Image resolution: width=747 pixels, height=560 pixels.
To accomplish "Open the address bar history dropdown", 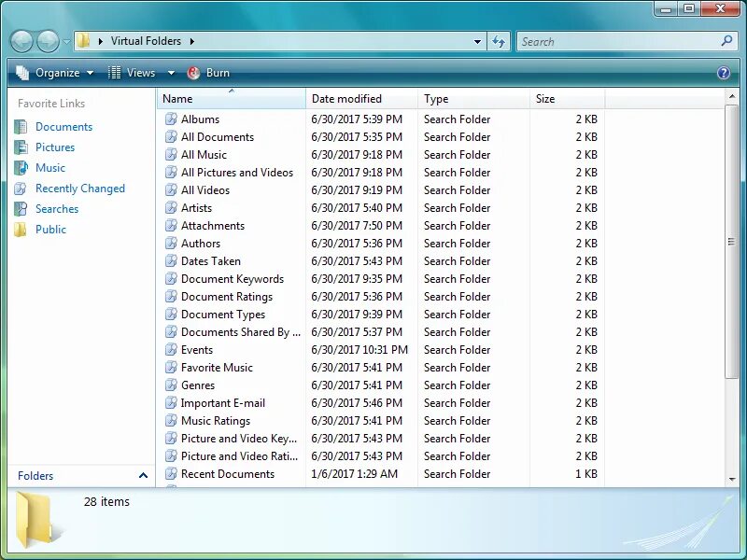I will click(x=477, y=41).
